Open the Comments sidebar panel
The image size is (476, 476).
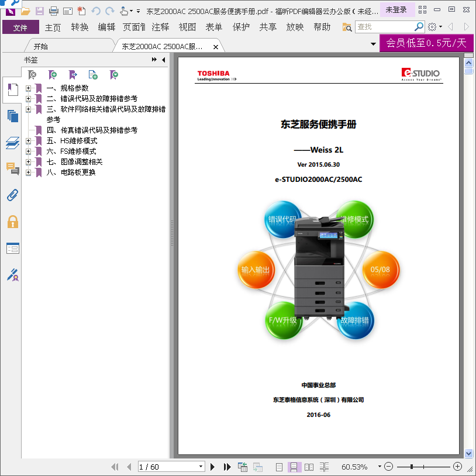(x=12, y=168)
